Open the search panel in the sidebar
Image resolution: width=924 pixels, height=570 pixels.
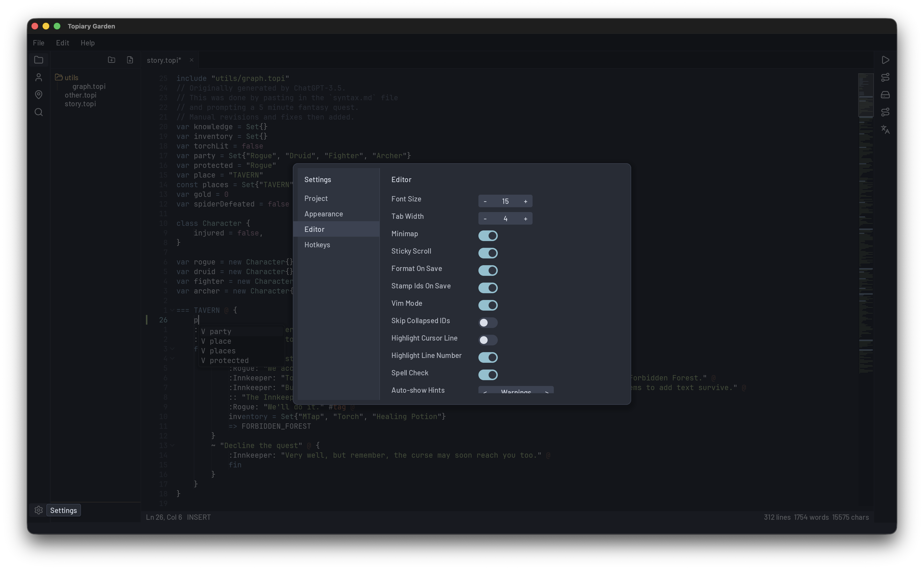coord(38,112)
